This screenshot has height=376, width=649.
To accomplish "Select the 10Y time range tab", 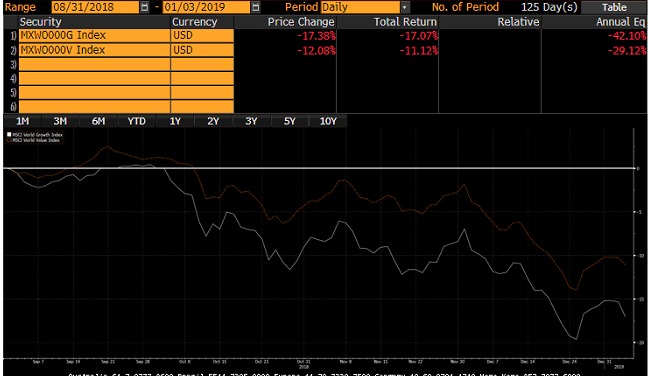I will pos(328,121).
